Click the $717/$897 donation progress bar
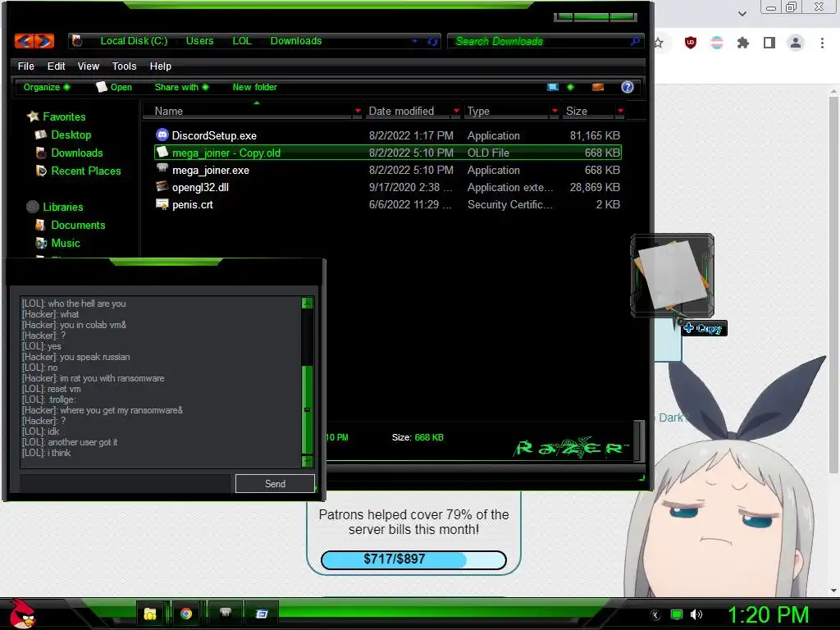840x630 pixels. 413,559
